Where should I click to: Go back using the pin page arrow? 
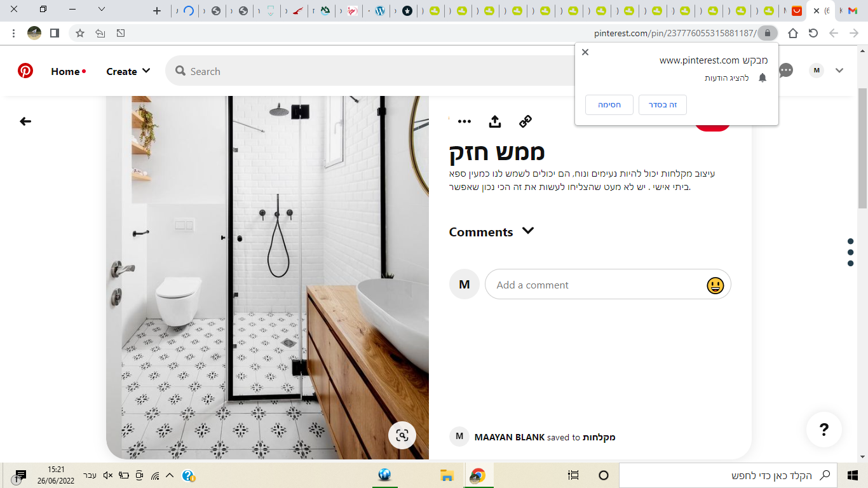(x=25, y=121)
